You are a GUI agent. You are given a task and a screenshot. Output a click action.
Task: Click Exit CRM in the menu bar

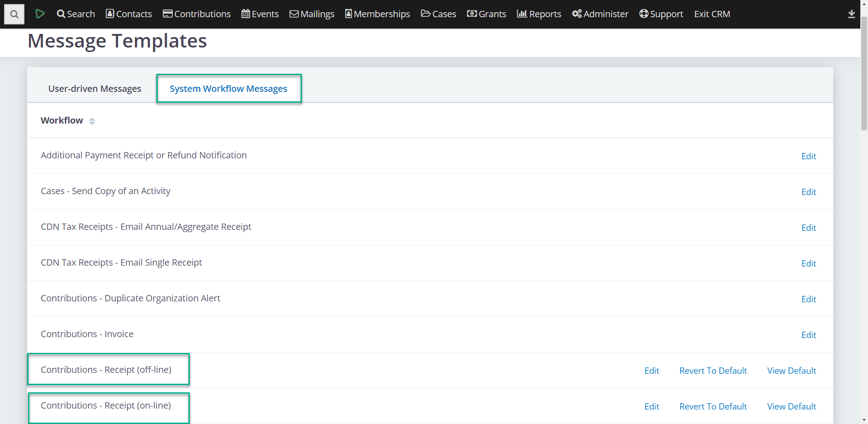click(x=712, y=14)
